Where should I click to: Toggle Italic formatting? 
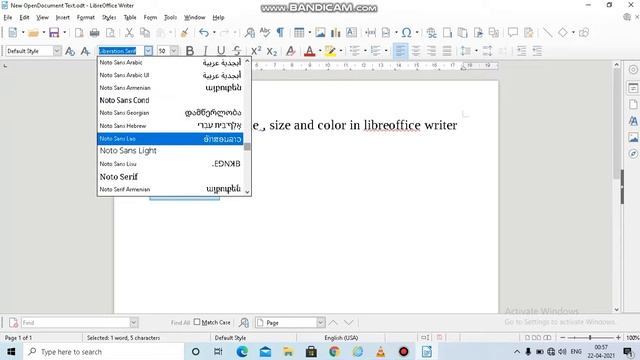point(205,51)
